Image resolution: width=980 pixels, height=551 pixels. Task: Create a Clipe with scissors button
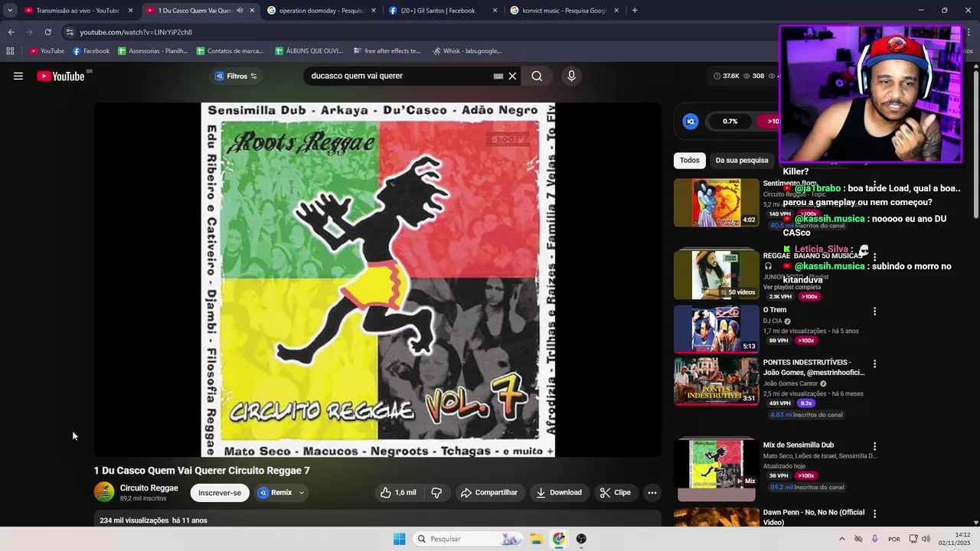coord(616,493)
